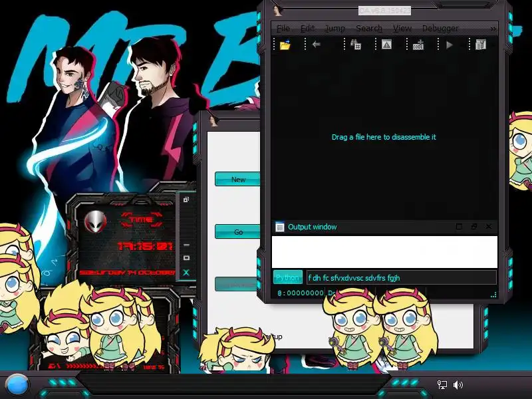
Task: Start the debugger with the play icon
Action: point(450,45)
